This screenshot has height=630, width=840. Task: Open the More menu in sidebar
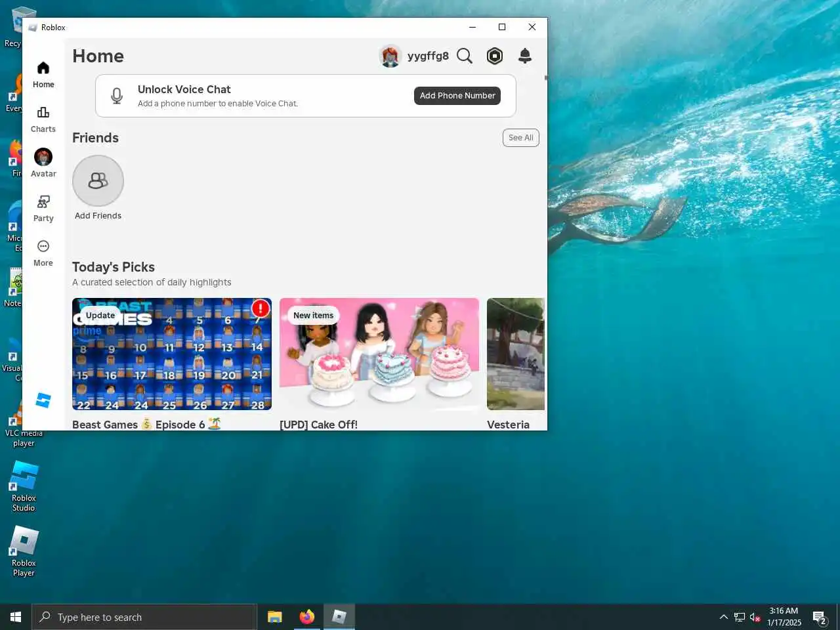click(43, 253)
